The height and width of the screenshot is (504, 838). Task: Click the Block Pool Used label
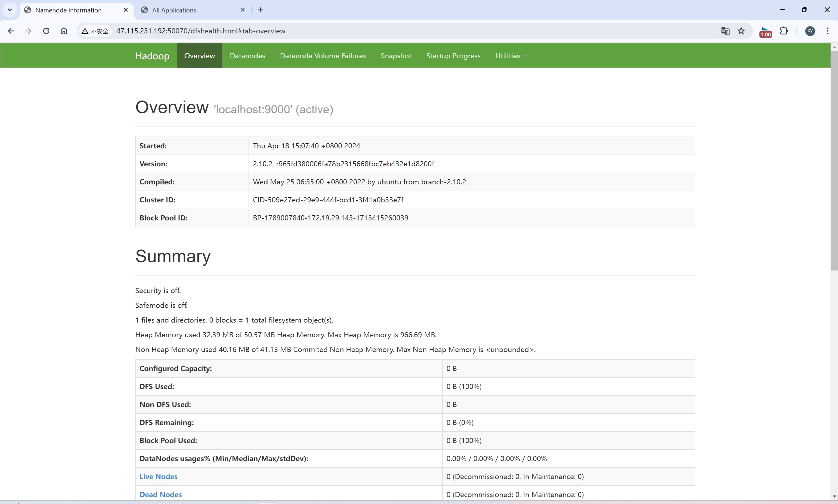coord(168,440)
